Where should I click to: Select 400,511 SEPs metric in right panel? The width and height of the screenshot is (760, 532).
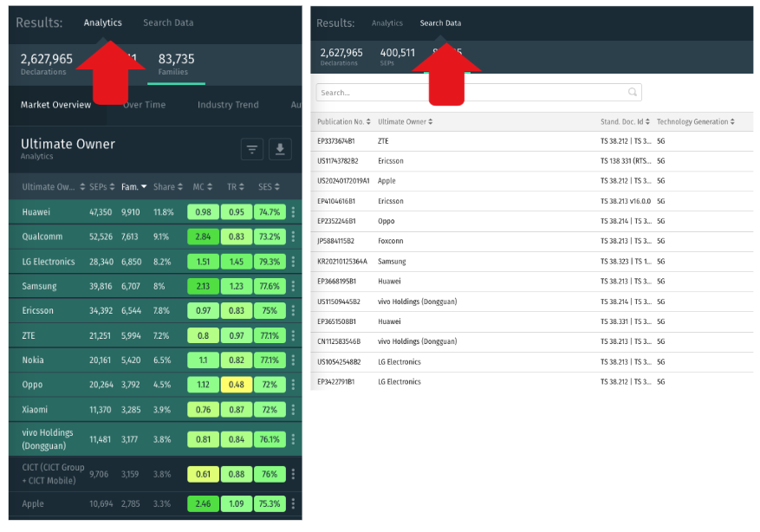pyautogui.click(x=398, y=55)
